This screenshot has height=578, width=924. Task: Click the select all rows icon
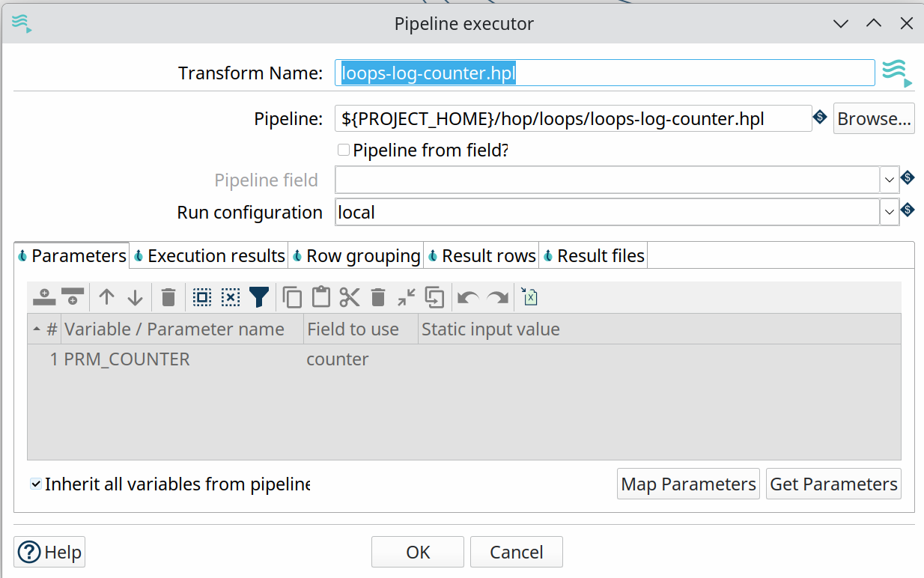(x=202, y=297)
